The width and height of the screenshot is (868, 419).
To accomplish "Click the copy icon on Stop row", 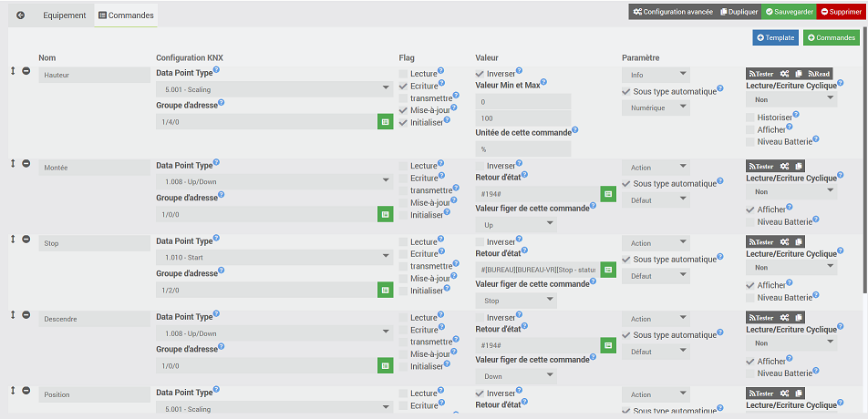I will pos(799,241).
